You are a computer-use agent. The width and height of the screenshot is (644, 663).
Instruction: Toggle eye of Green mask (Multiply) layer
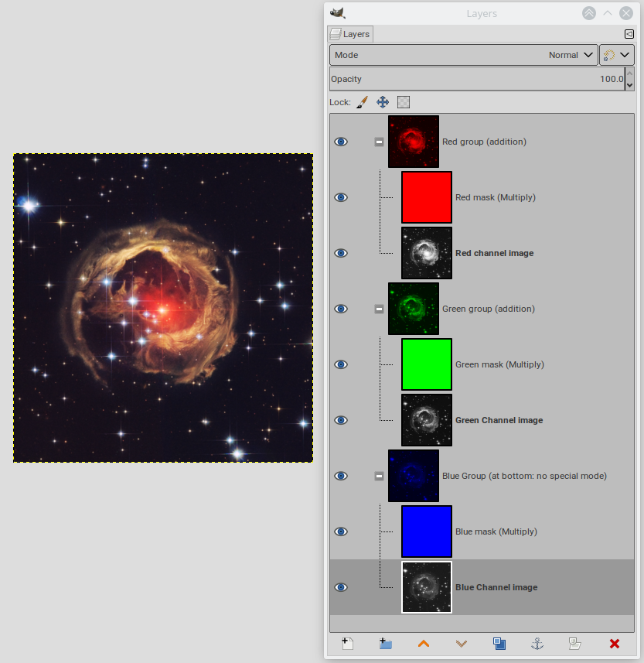341,364
